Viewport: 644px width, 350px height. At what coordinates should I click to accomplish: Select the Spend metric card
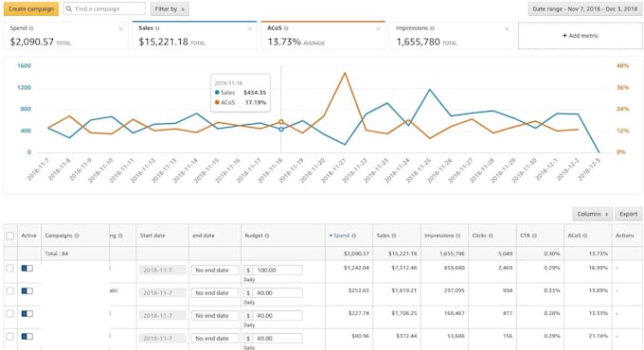coord(65,35)
